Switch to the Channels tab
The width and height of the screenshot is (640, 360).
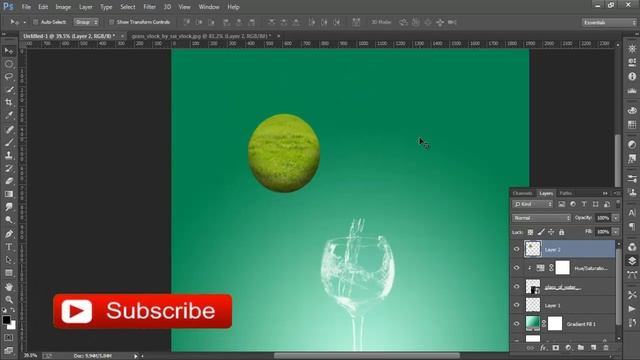(523, 193)
